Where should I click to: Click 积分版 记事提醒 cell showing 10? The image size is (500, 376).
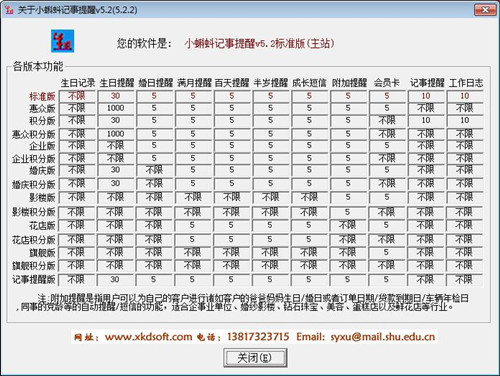point(426,120)
